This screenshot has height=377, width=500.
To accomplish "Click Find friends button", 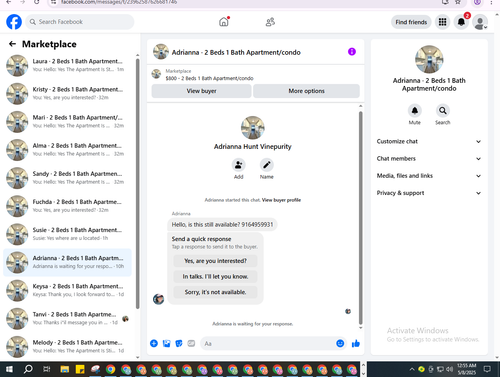I will [411, 22].
